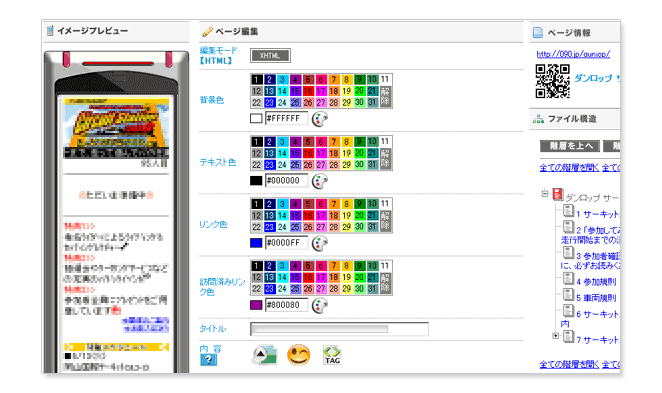Click 解除 in the 背景色 palette
The image size is (662, 393).
pyautogui.click(x=385, y=97)
